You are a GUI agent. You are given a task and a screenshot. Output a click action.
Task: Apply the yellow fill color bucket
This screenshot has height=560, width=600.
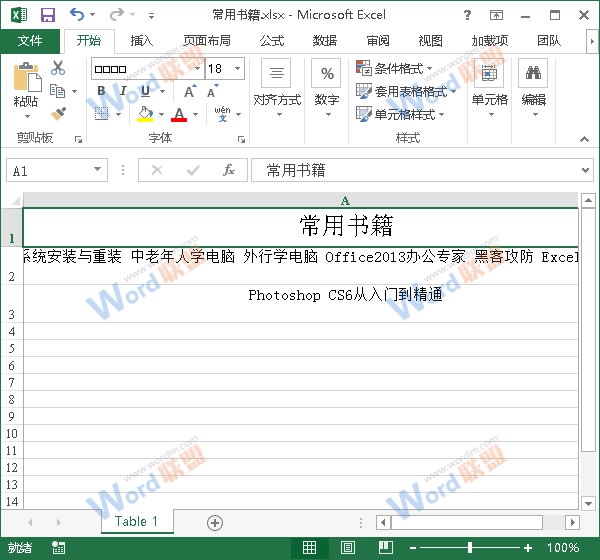pos(145,114)
